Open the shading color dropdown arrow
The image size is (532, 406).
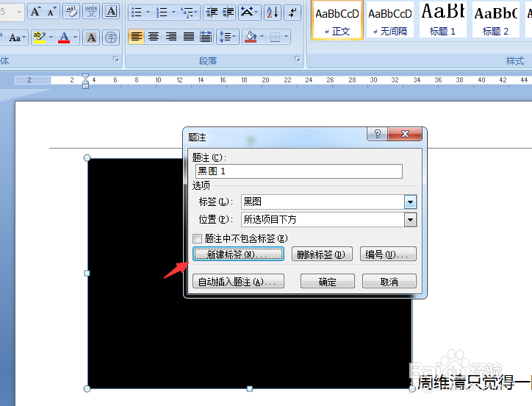tap(262, 37)
